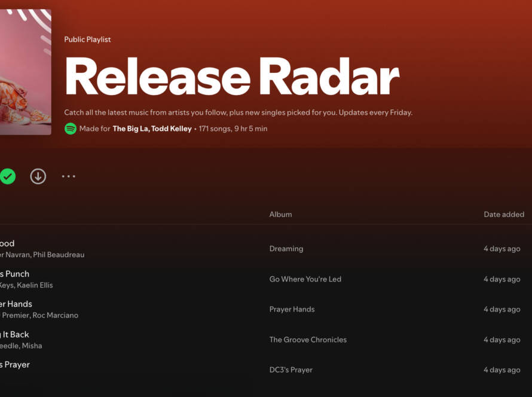Click the date added for the Dreaming row

point(502,249)
